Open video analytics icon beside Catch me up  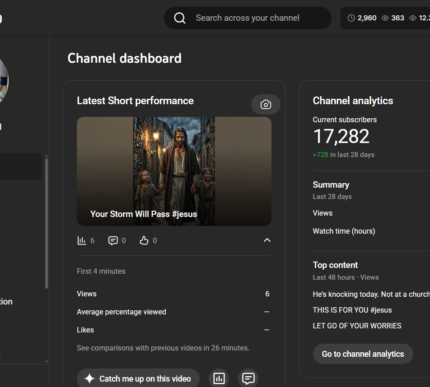219,379
